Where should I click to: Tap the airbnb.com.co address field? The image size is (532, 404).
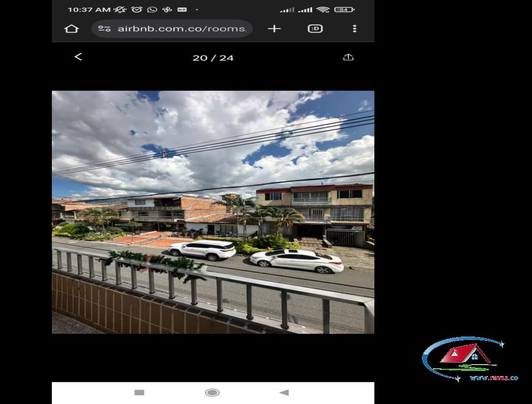(172, 29)
